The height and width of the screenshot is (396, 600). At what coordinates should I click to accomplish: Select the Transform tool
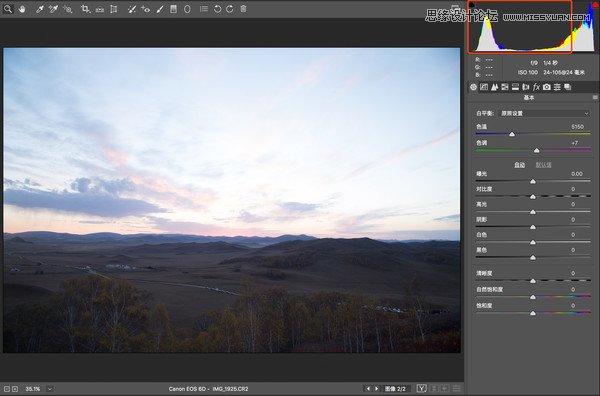[x=114, y=9]
